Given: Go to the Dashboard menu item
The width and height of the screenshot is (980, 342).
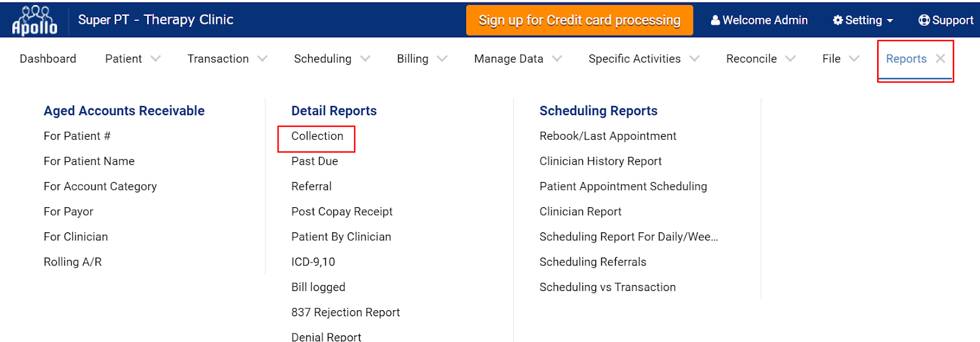Looking at the screenshot, I should [48, 59].
